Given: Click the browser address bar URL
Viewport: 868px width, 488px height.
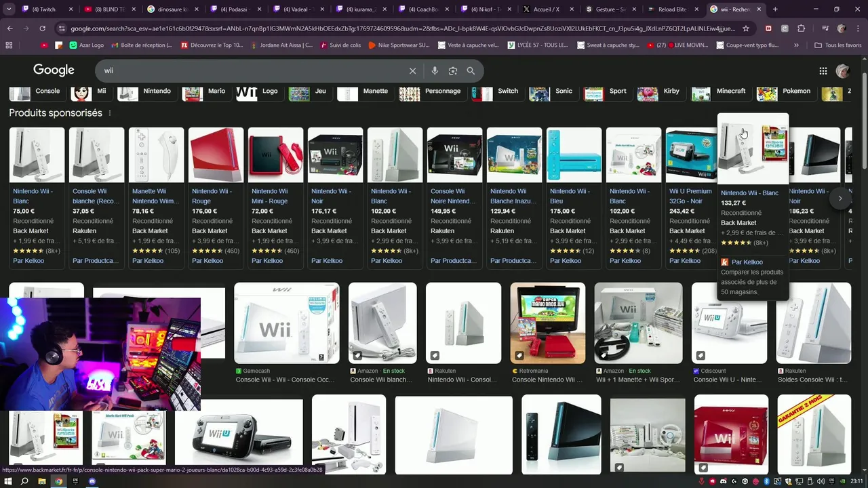Looking at the screenshot, I should coord(403,28).
